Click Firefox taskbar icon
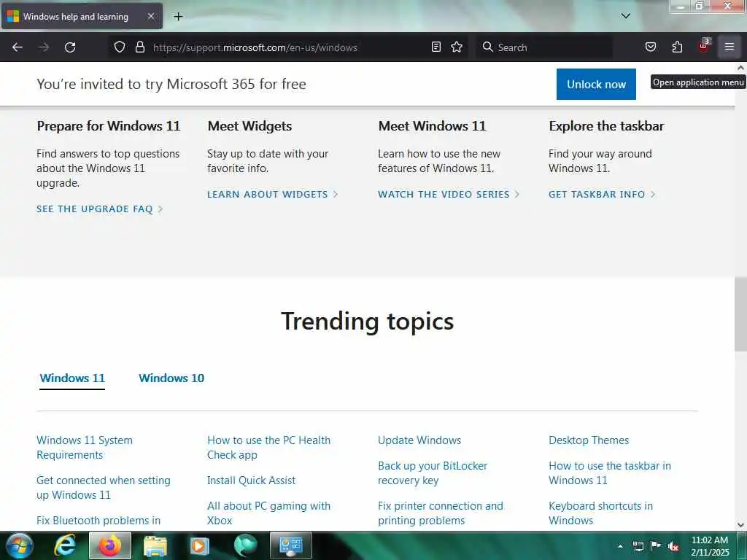 coord(110,545)
